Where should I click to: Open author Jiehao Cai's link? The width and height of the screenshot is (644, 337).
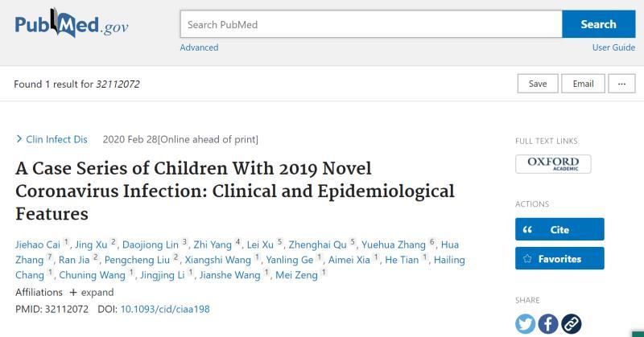pyautogui.click(x=39, y=245)
